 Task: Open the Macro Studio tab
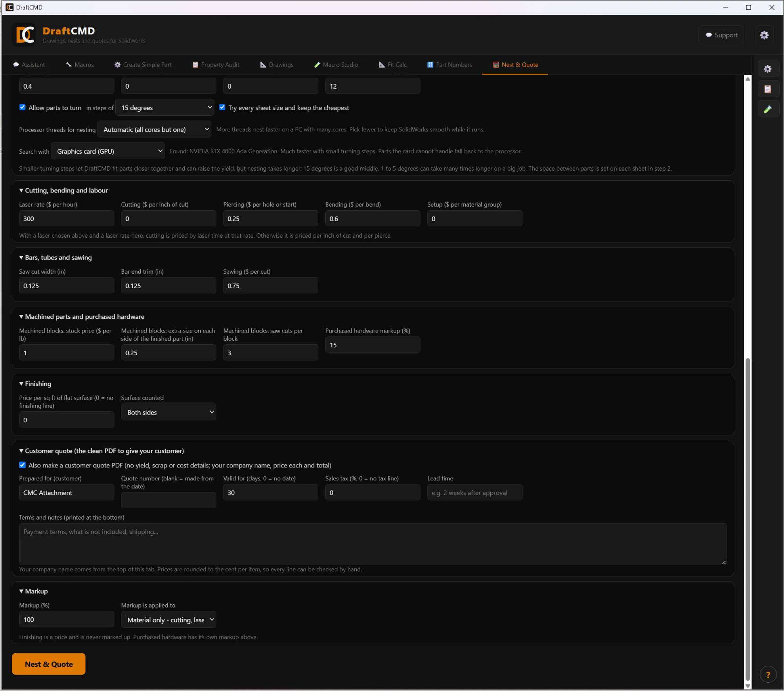[x=336, y=65]
